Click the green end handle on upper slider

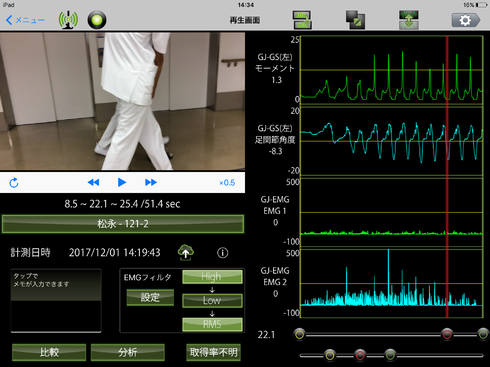click(x=483, y=334)
